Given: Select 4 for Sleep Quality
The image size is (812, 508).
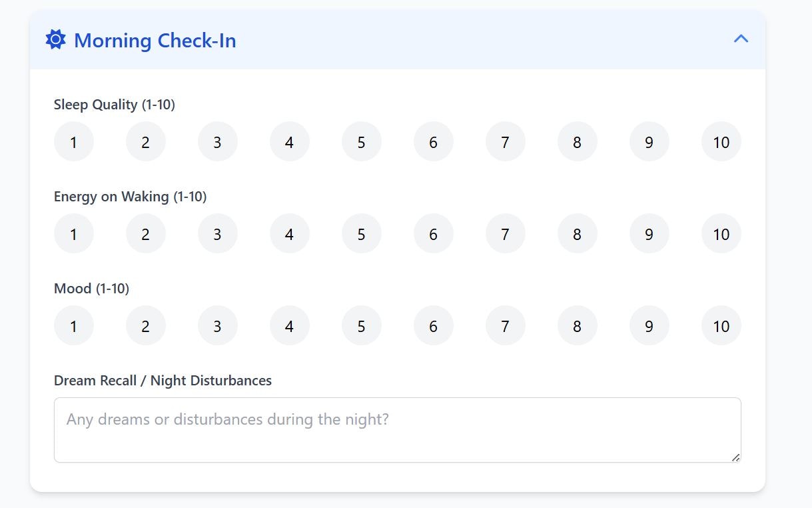Looking at the screenshot, I should [x=290, y=141].
